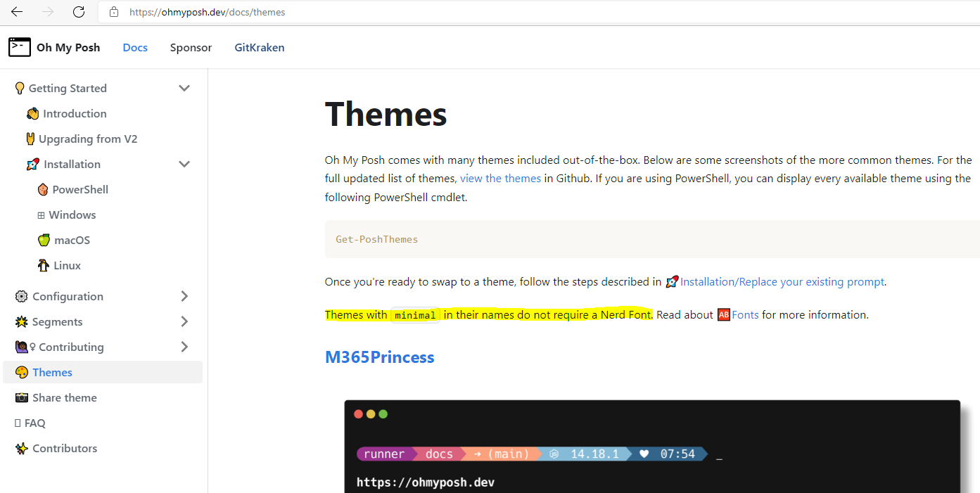Open the Share theme sidebar page
This screenshot has width=980, height=493.
click(65, 397)
